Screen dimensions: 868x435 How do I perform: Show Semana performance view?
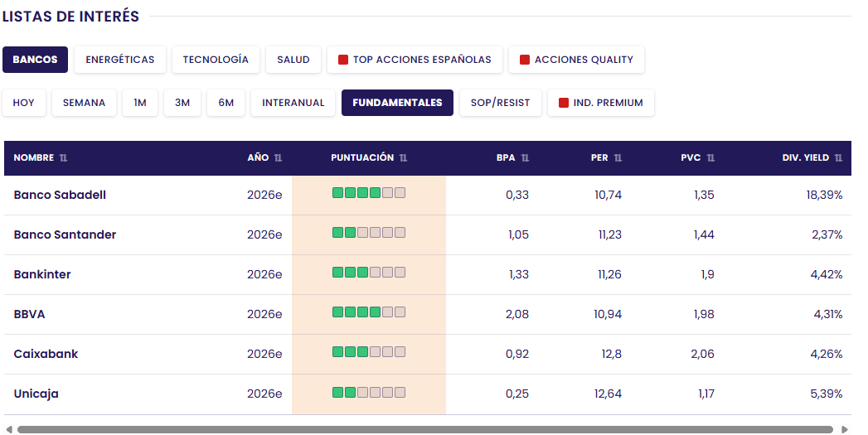point(84,103)
